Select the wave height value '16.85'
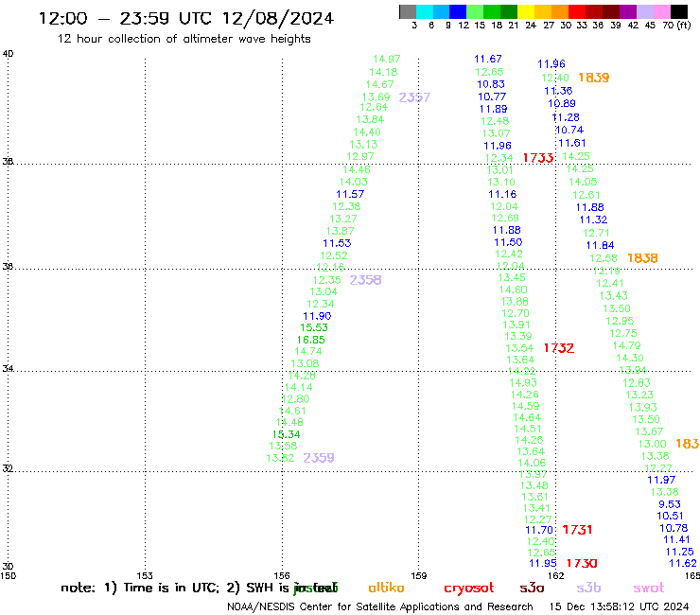 pyautogui.click(x=310, y=340)
